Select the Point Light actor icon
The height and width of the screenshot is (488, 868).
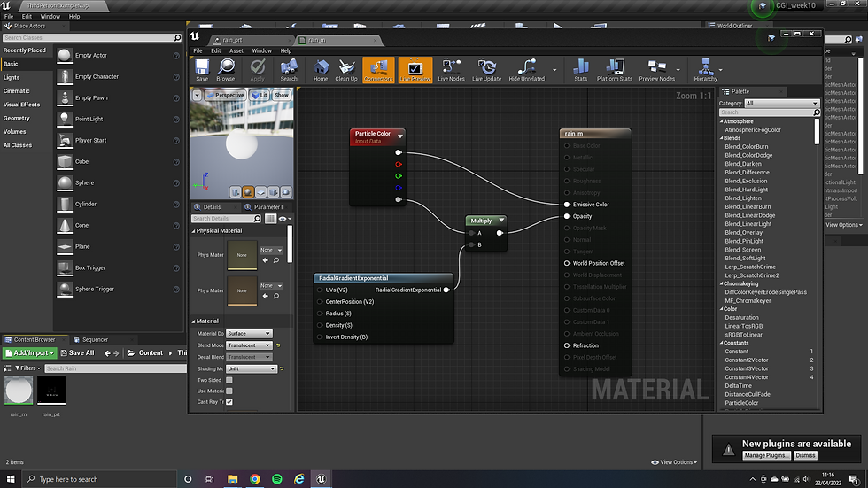tap(65, 119)
